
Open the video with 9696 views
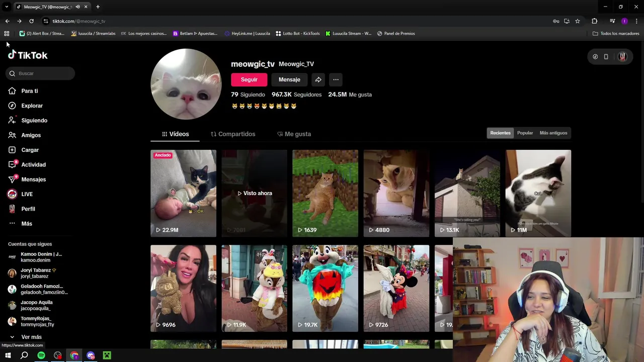click(183, 289)
